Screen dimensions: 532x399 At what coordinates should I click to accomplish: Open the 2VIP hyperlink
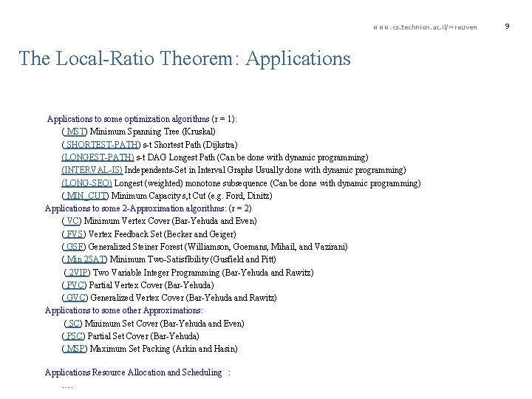point(78,273)
